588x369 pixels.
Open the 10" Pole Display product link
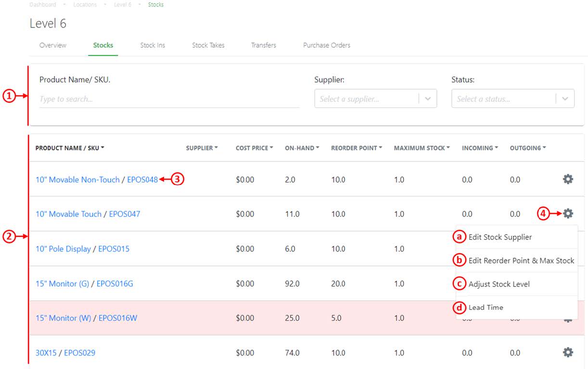pos(63,249)
